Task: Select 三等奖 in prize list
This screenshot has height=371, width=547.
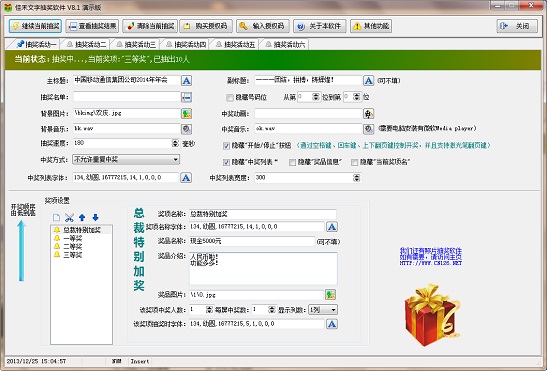Action: [73, 255]
